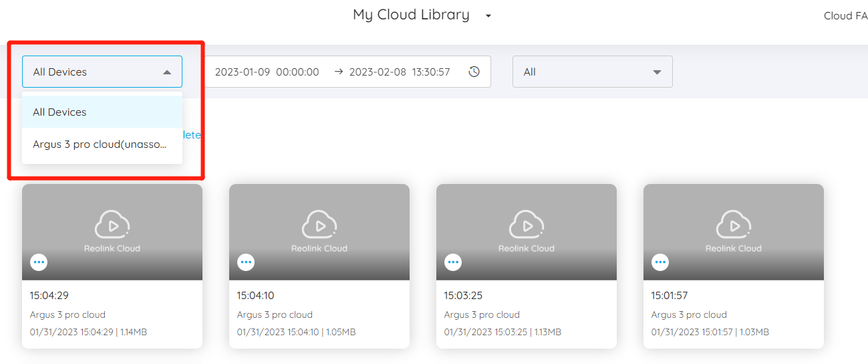Click the clock icon in the date range field
Screen dimensions: 868x364
474,72
